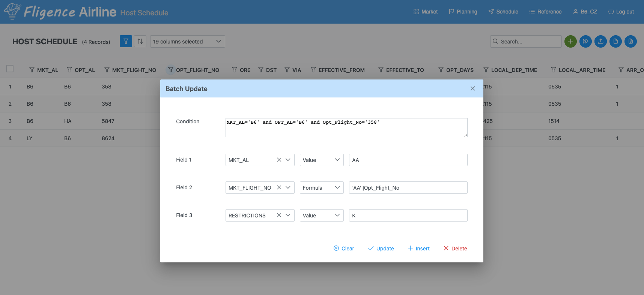The image size is (644, 295).
Task: Click the active OPT_FLIGHT_NO filter icon
Action: [171, 70]
